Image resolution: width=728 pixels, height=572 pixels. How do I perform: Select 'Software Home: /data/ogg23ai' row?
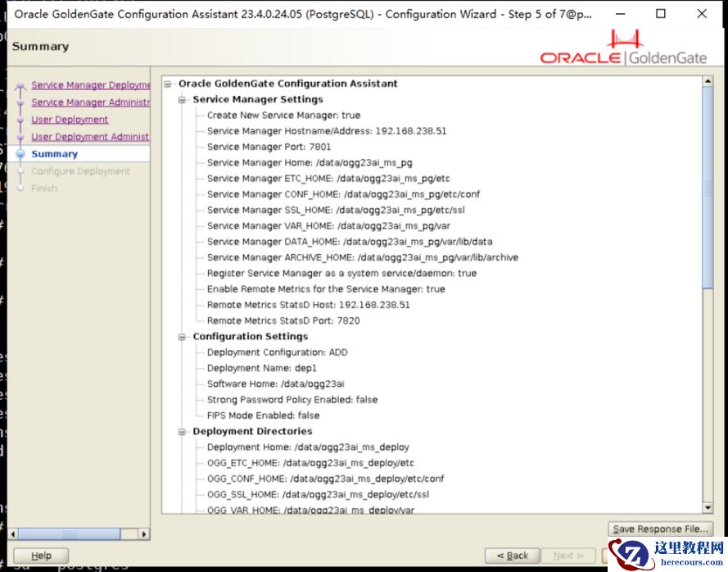275,384
